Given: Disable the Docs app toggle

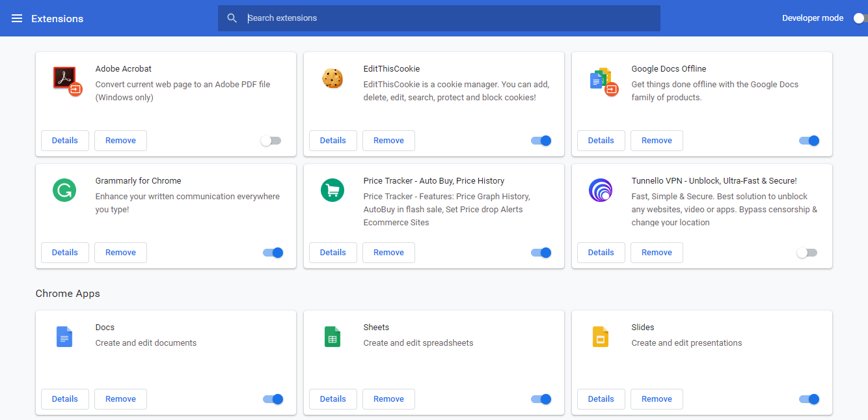Looking at the screenshot, I should (x=273, y=399).
